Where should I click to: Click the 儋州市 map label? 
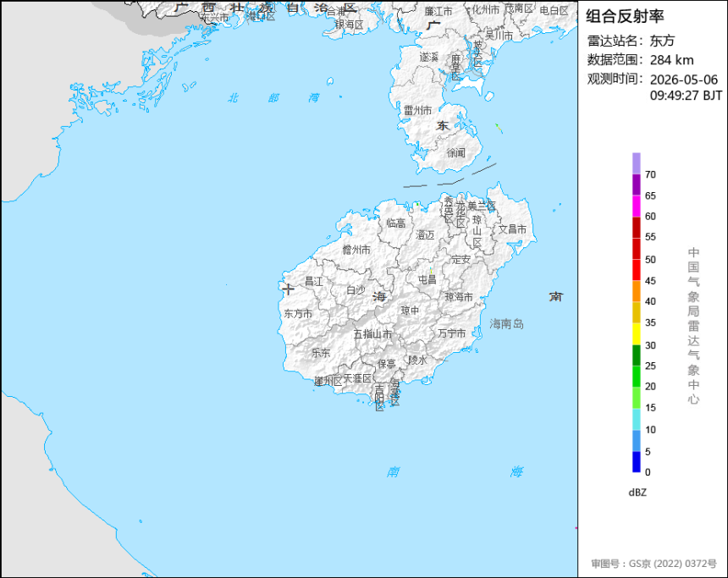tap(356, 250)
